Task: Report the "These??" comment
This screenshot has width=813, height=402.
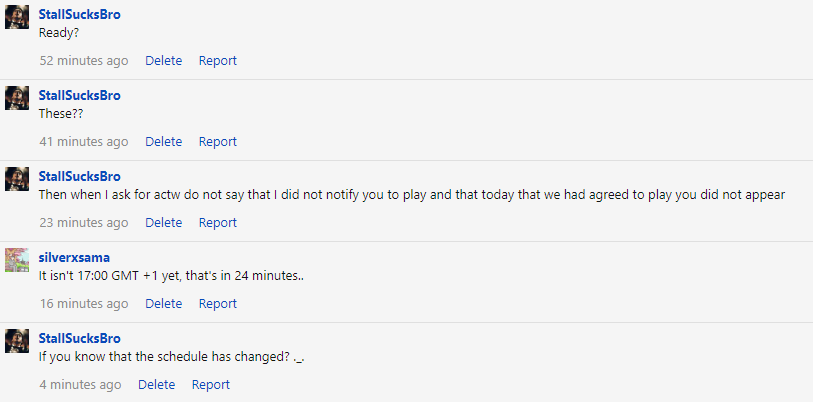Action: pos(217,141)
